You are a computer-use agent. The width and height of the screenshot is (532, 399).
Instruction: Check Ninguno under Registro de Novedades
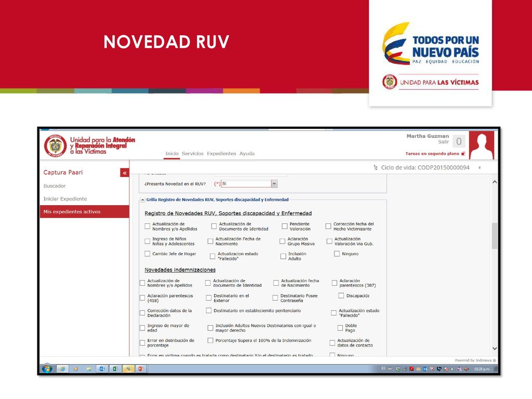pyautogui.click(x=337, y=254)
